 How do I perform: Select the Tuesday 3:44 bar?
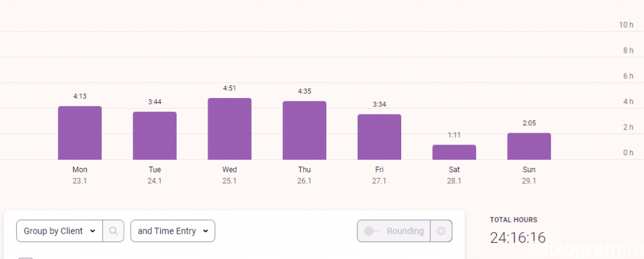(x=155, y=136)
